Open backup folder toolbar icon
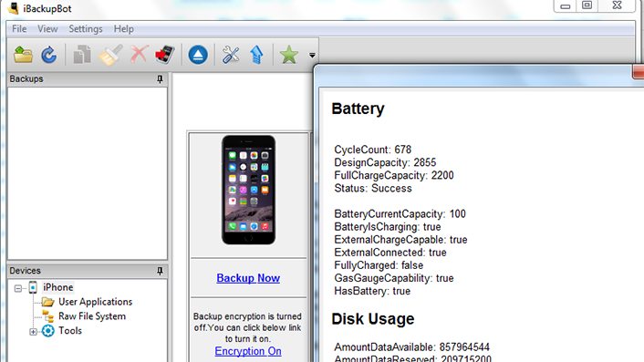644x362 pixels. (x=23, y=55)
